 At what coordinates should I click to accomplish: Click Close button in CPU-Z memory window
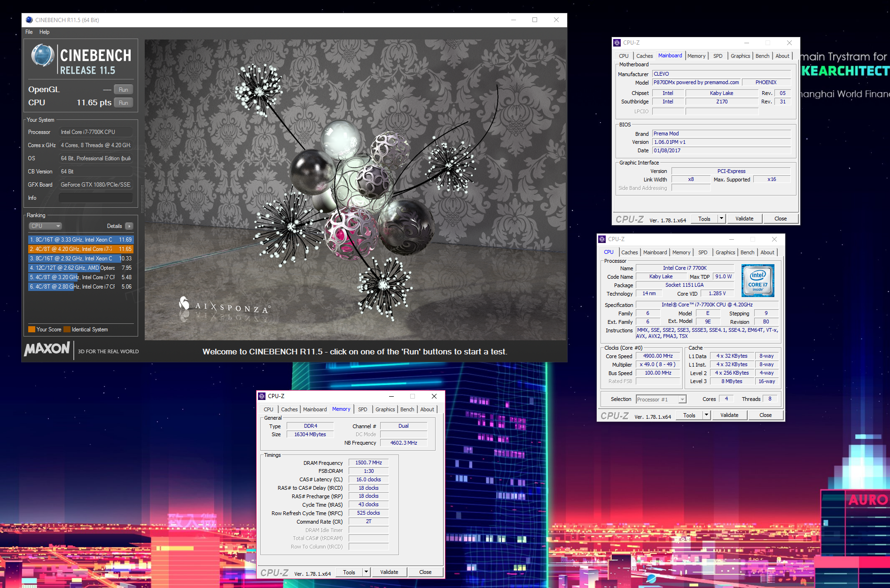(x=425, y=572)
